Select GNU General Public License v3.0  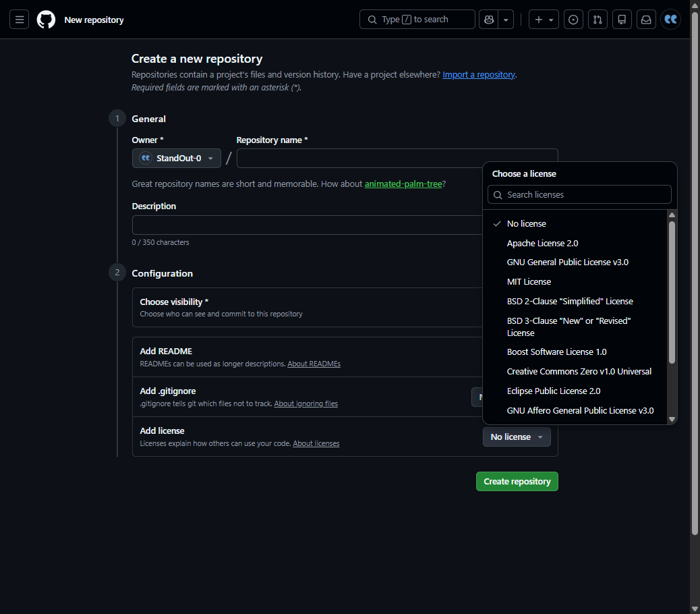tap(575, 262)
